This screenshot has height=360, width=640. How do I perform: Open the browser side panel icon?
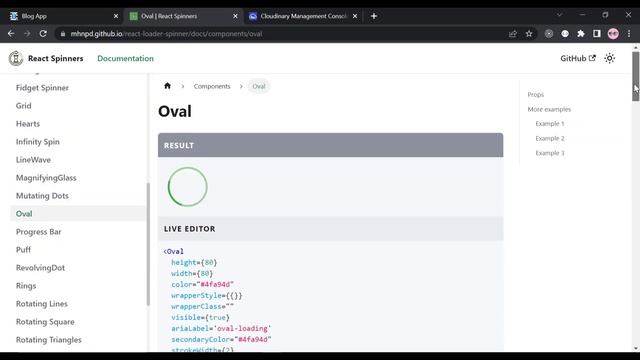[597, 34]
